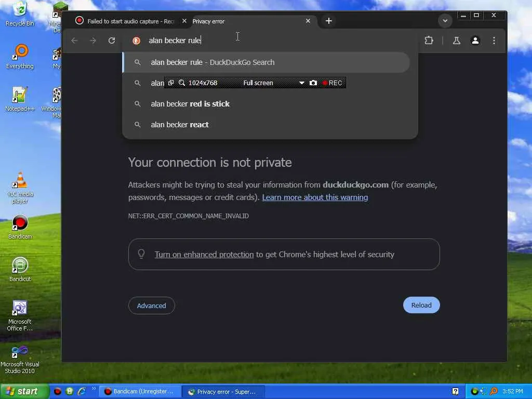Click the green quick launch icon
Viewport: 532px width, 399px height.
[70, 391]
